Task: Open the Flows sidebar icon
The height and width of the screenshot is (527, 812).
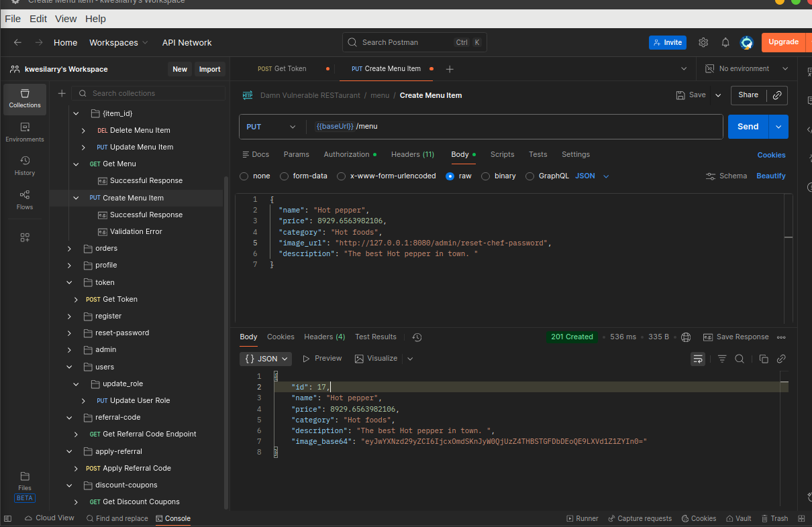Action: (x=25, y=200)
